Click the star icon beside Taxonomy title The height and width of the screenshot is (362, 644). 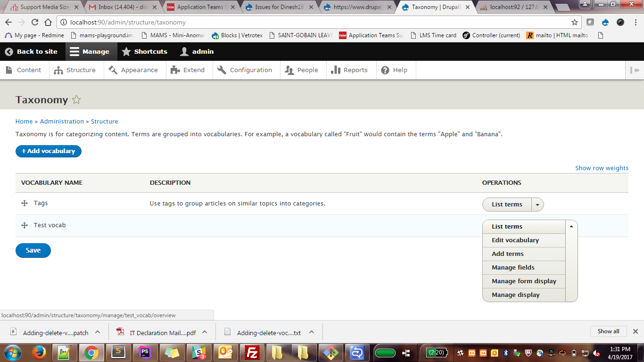click(x=76, y=99)
